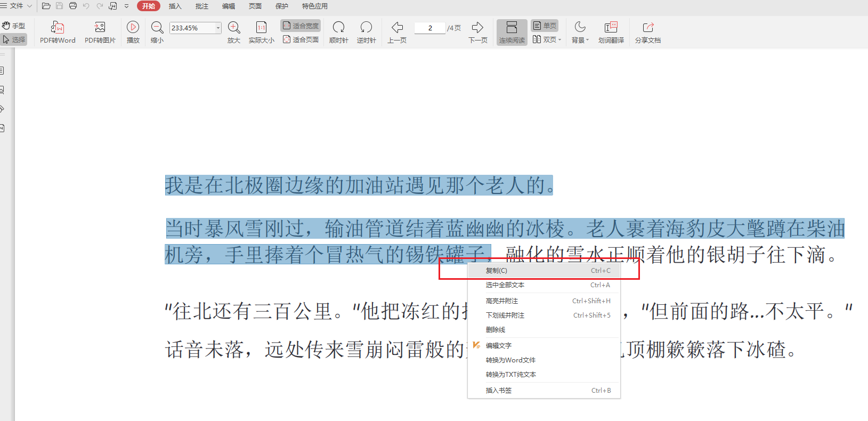Click the redo arrow icon
Image resolution: width=868 pixels, height=421 pixels.
point(100,6)
